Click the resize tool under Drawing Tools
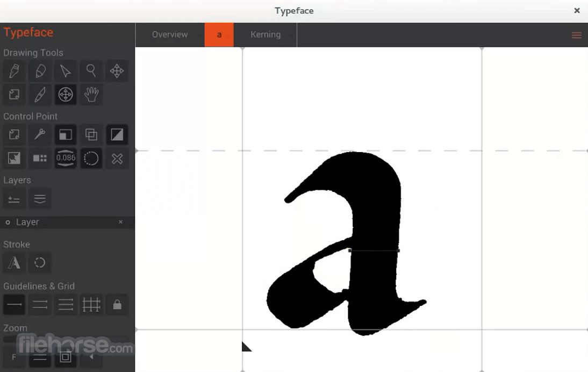The width and height of the screenshot is (588, 372). pos(15,95)
